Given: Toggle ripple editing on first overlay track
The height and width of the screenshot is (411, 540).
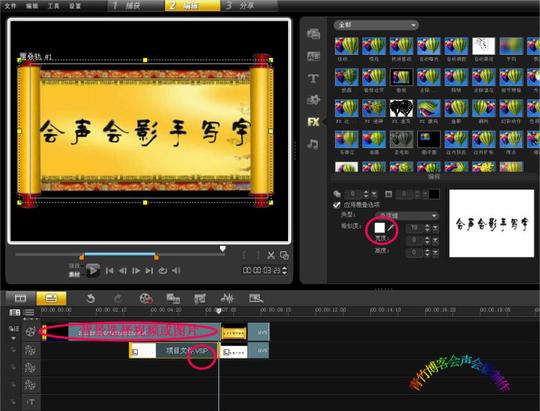Looking at the screenshot, I should pos(13,350).
